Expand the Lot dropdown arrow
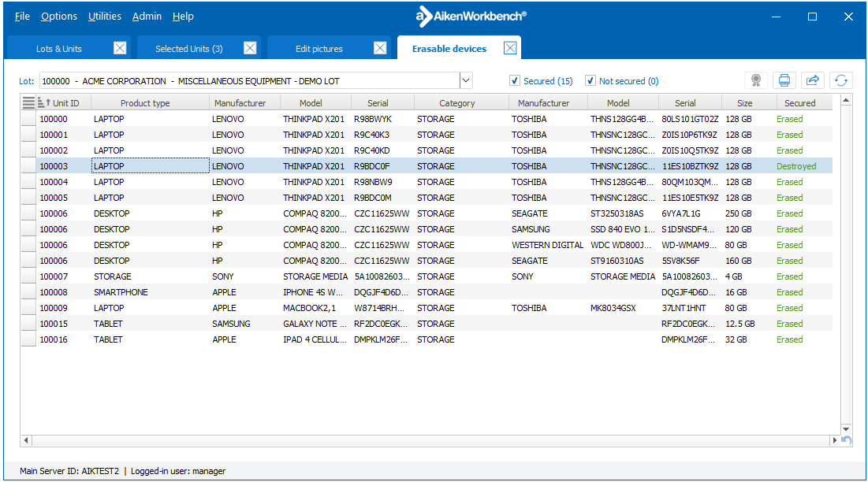Screen dimensions: 868x482 point(466,80)
